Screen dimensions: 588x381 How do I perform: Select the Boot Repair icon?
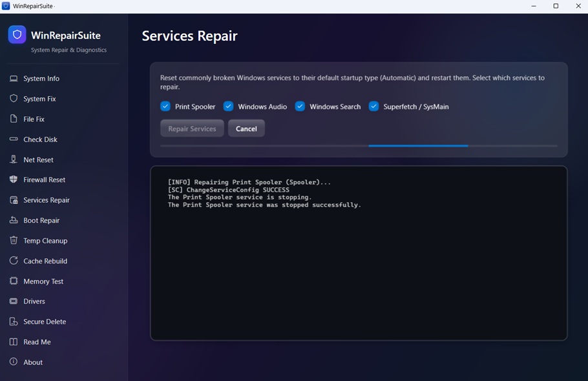point(13,220)
